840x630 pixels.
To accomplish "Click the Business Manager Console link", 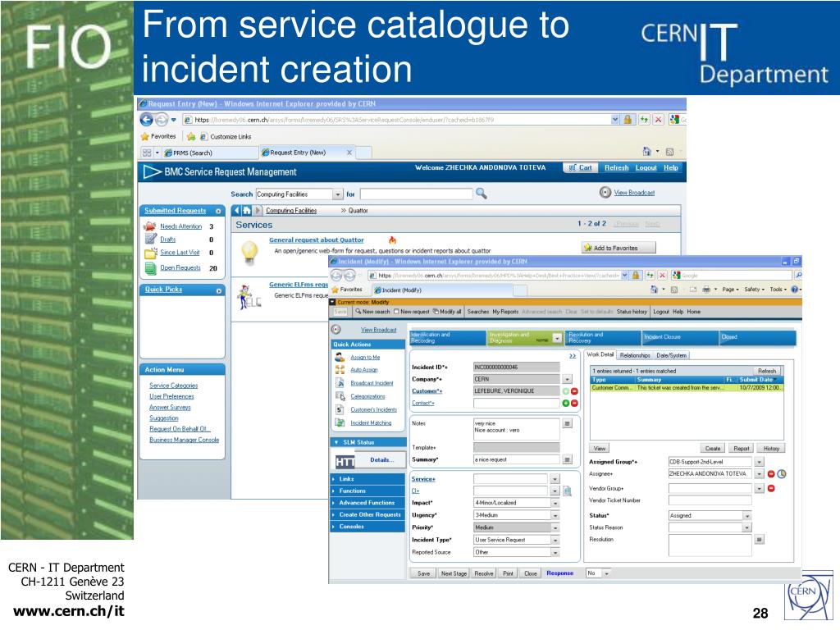I will (x=185, y=440).
